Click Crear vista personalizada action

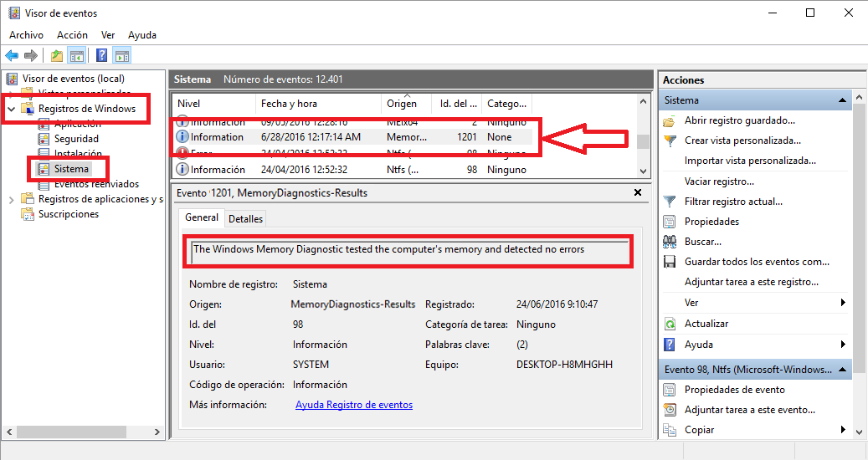742,141
